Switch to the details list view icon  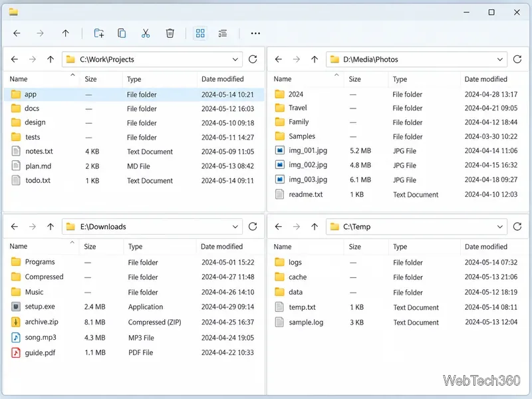tap(223, 33)
